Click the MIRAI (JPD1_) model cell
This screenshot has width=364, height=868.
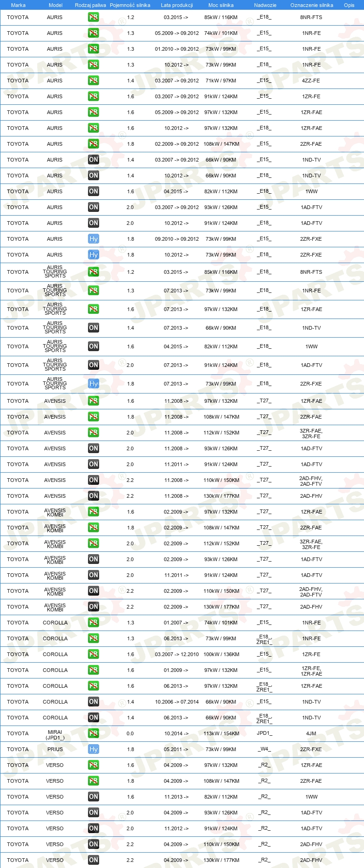coord(55,735)
